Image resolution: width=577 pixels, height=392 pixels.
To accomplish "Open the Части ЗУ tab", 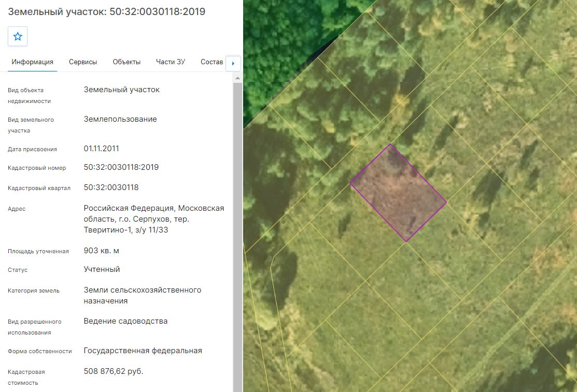I will coord(171,62).
